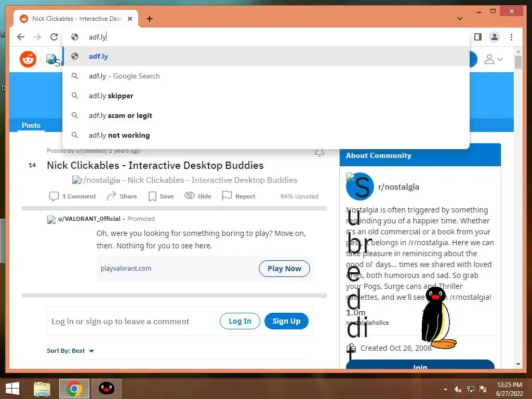Image resolution: width=532 pixels, height=399 pixels.
Task: Click the Sign Up button
Action: click(x=286, y=321)
